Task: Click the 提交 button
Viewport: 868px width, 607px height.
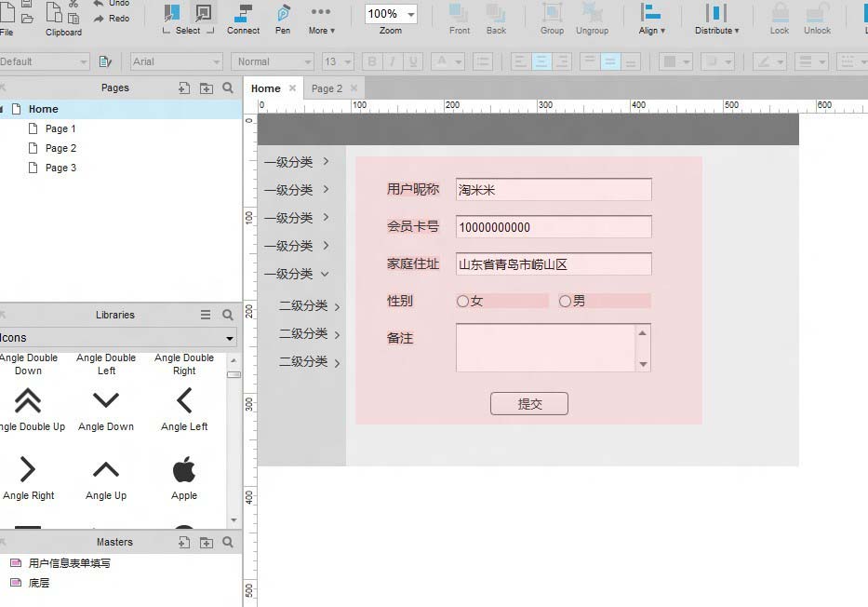Action: click(x=529, y=404)
